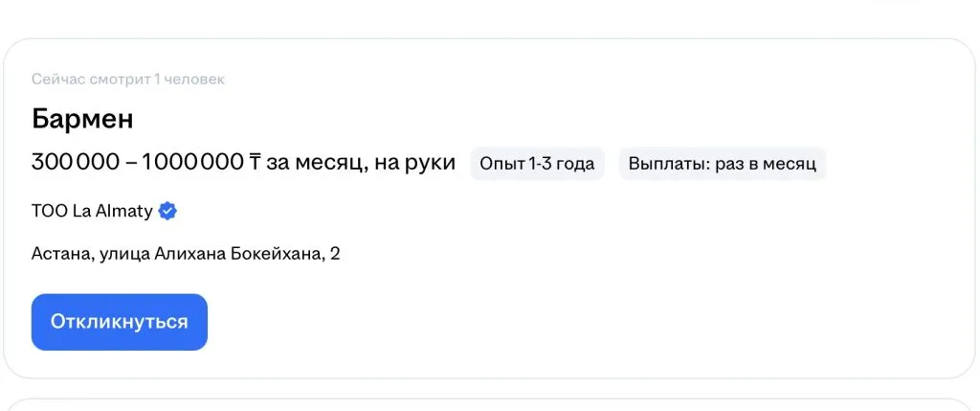Open the next vacancy card below
The width and height of the screenshot is (980, 411).
pos(490,404)
